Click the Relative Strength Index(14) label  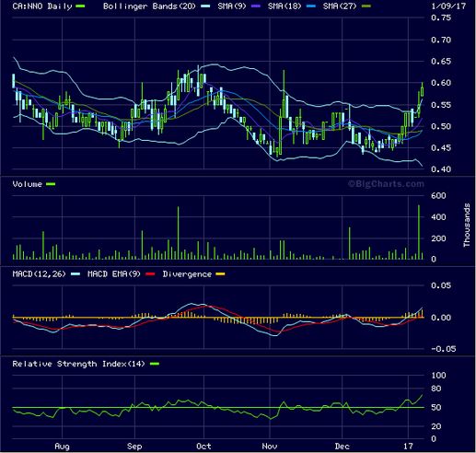78,364
